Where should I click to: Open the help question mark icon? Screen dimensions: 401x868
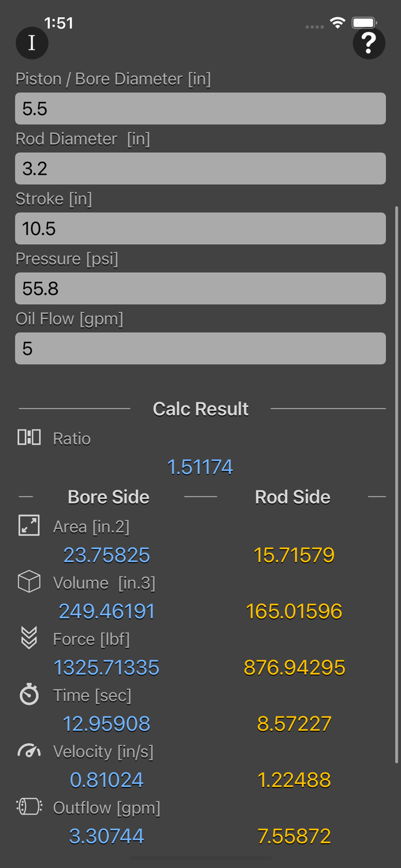[x=369, y=43]
